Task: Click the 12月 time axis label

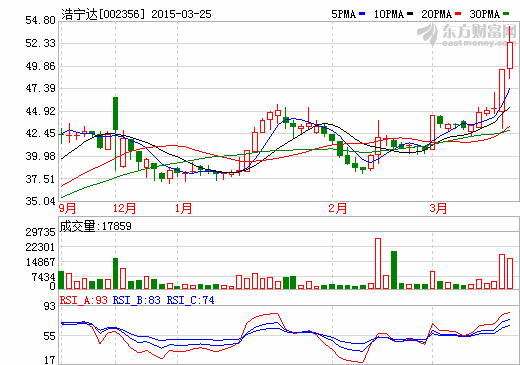Action: [x=124, y=208]
